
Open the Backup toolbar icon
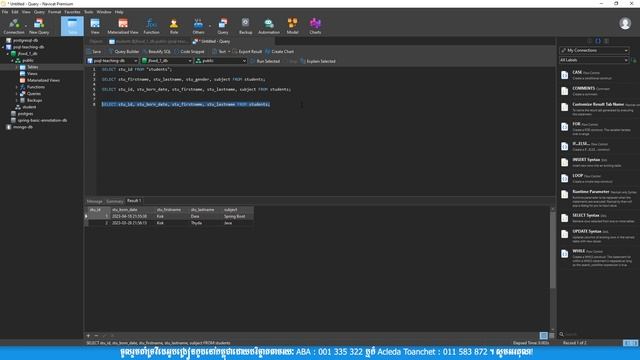click(x=245, y=26)
